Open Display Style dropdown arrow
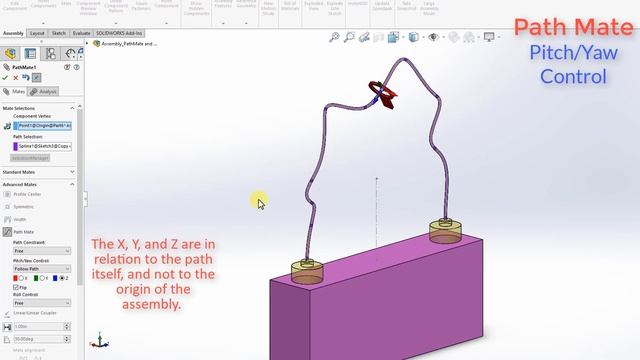The image size is (640, 360). pos(423,38)
